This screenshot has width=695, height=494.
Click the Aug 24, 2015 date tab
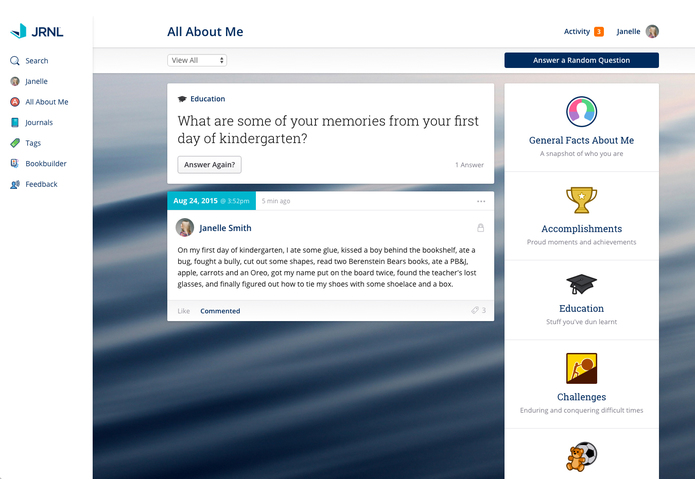click(211, 201)
